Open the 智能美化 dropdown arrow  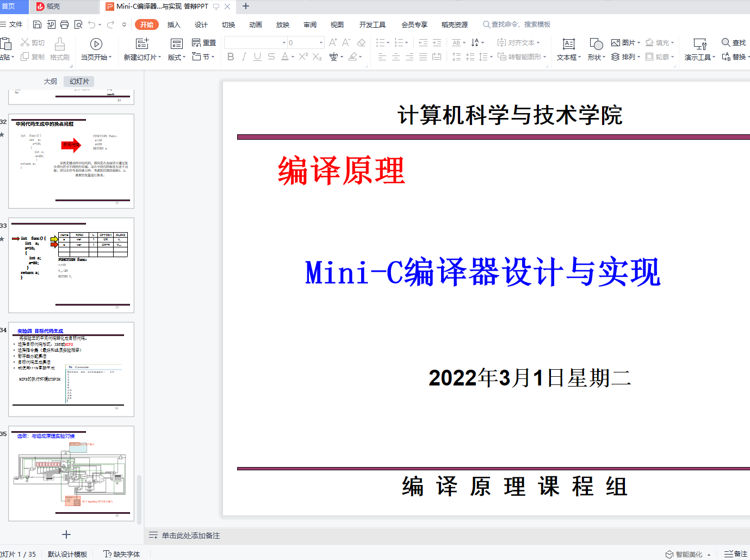709,553
